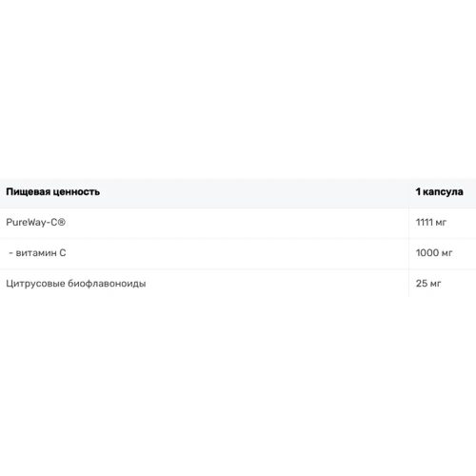Click the ® symbol after PureWay-C
Viewport: 476px width, 476px height.
coord(62,222)
